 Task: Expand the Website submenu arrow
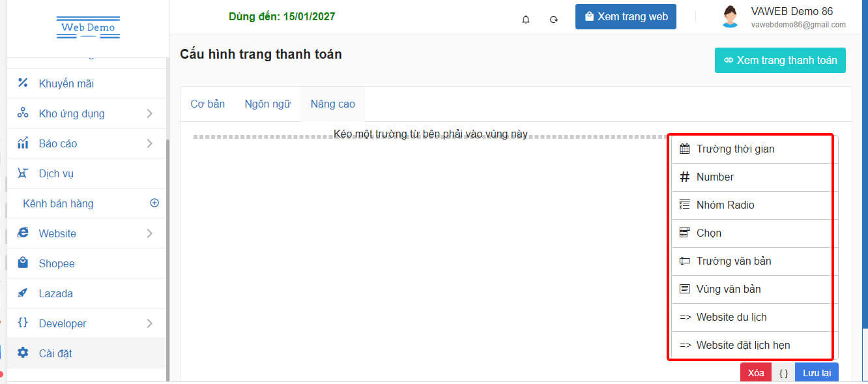coord(149,233)
